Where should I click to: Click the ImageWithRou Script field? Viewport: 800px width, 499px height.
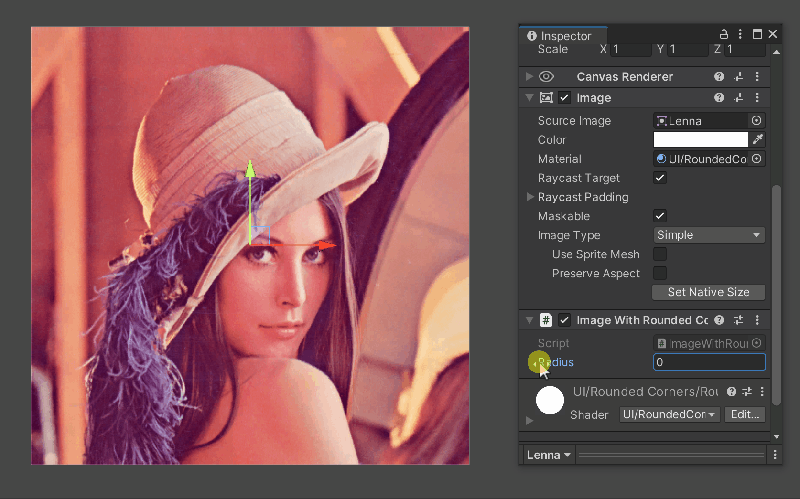click(x=701, y=343)
